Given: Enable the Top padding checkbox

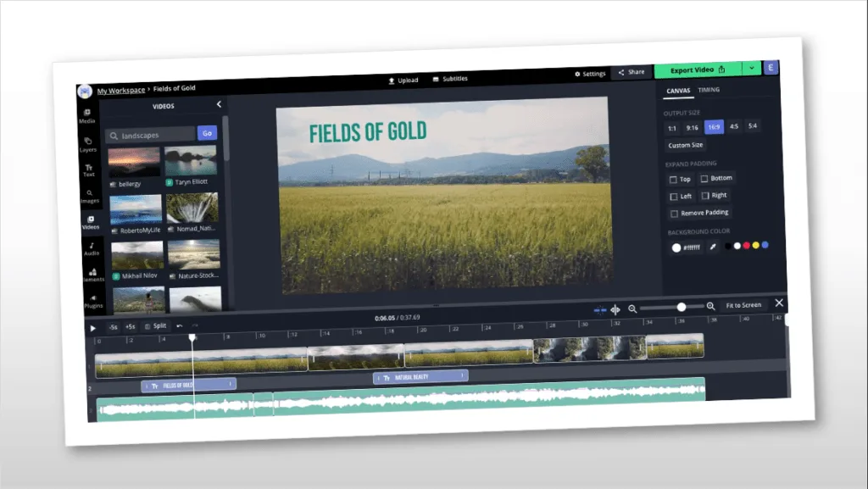Looking at the screenshot, I should point(673,180).
